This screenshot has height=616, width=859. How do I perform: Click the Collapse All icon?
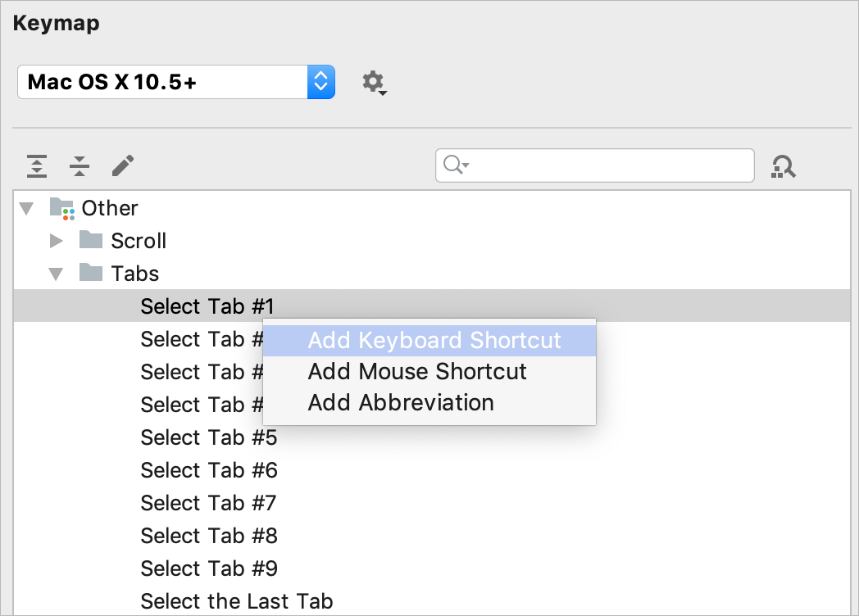[80, 166]
